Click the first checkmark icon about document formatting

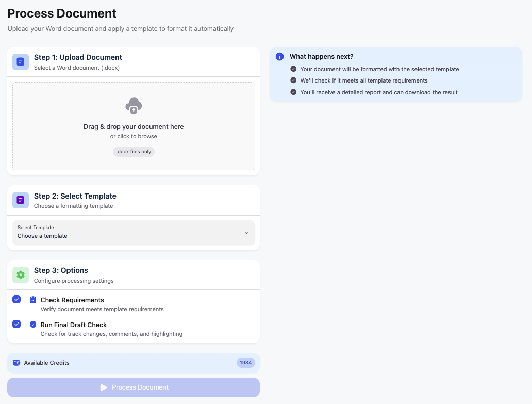[293, 69]
